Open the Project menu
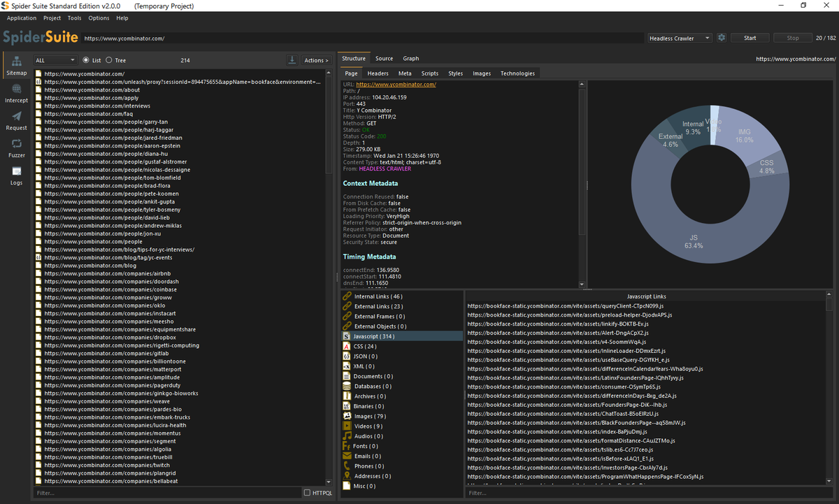Image resolution: width=839 pixels, height=504 pixels. point(52,17)
